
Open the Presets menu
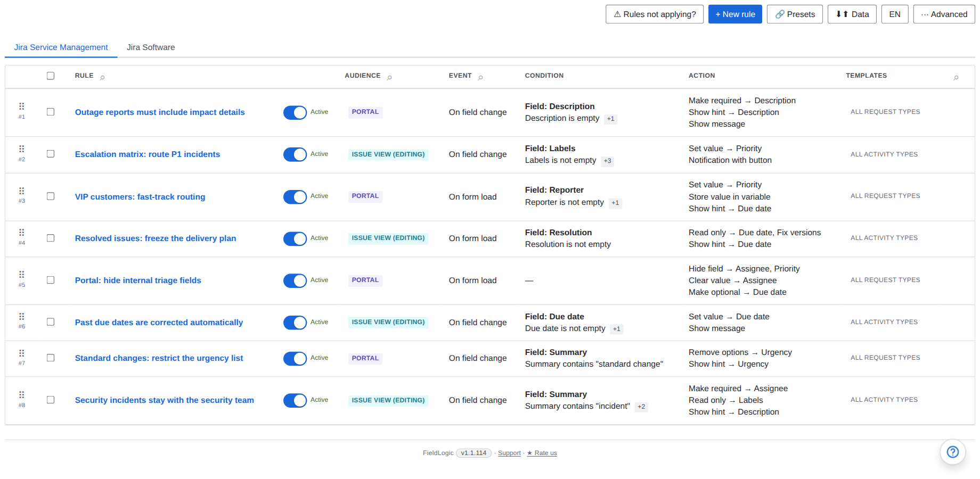point(795,14)
